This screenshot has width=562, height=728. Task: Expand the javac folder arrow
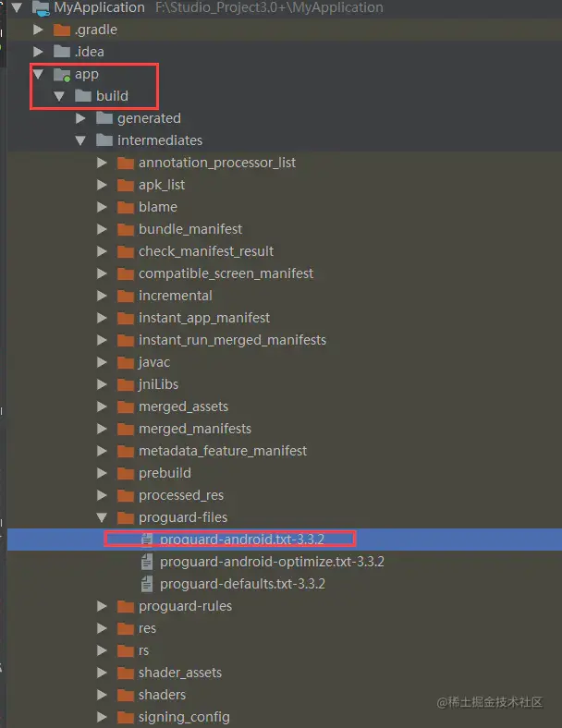tap(102, 362)
